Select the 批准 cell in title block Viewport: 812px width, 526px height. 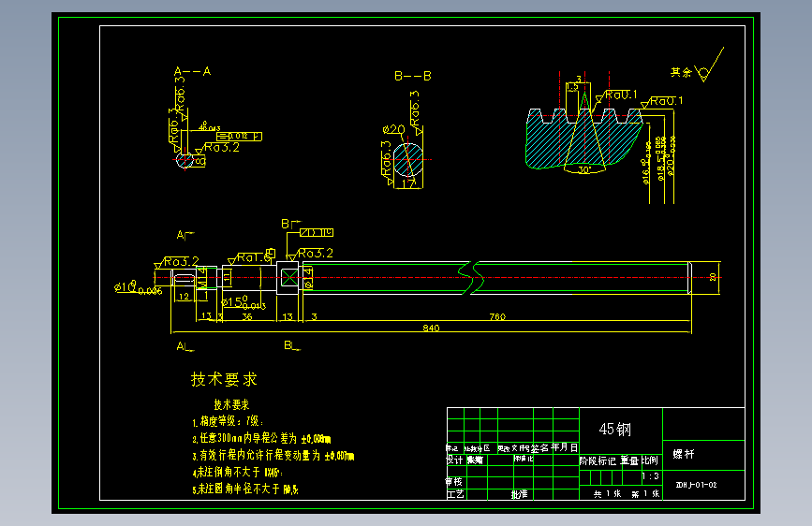(520, 494)
